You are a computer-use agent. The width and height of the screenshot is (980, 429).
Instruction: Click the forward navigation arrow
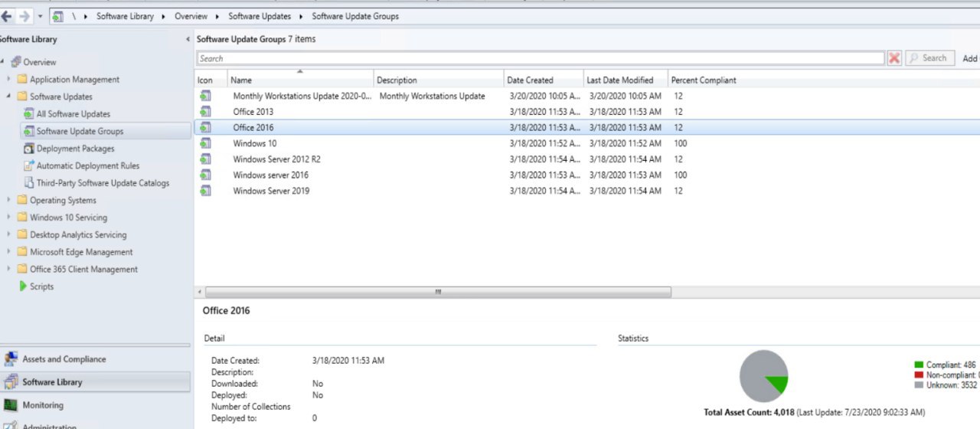24,16
